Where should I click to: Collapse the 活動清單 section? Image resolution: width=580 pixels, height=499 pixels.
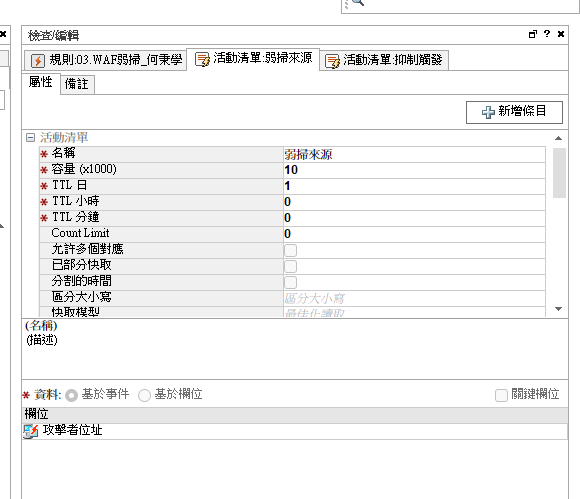pos(30,138)
